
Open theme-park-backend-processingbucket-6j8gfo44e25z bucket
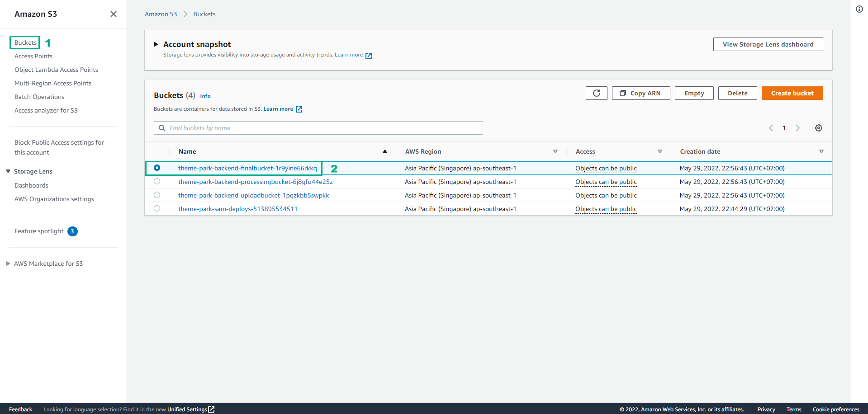click(x=256, y=182)
